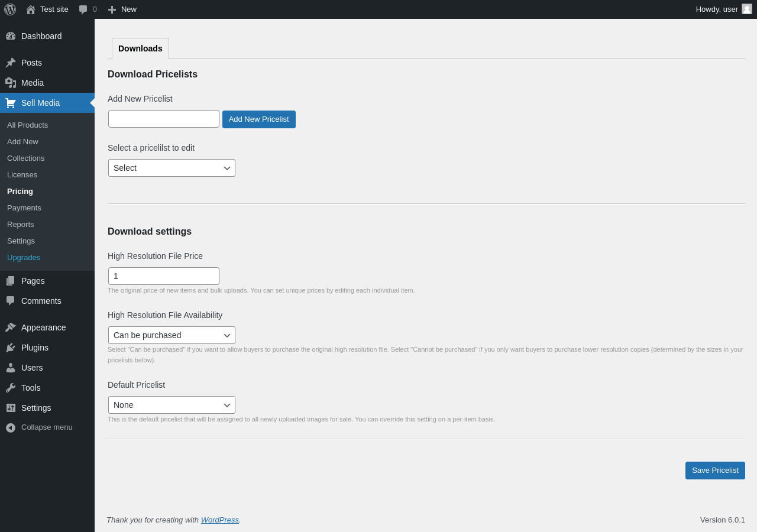This screenshot has width=757, height=532.
Task: Click the Comments speech bubble sidebar icon
Action: click(x=11, y=301)
